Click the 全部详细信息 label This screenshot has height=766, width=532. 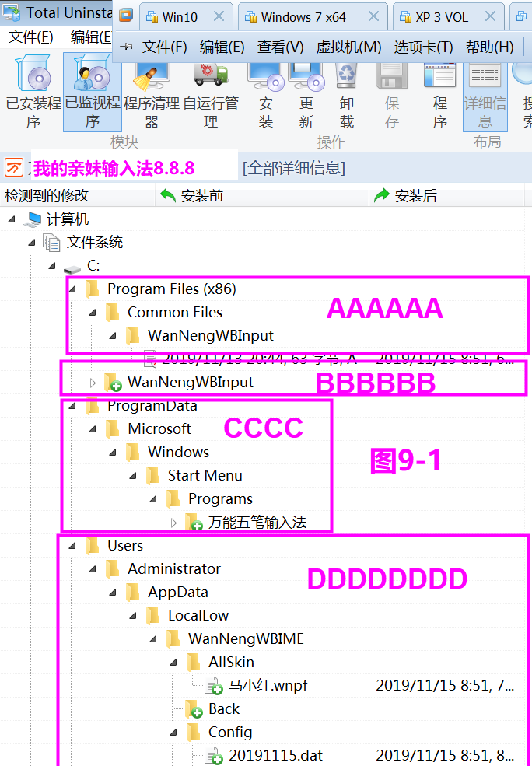point(293,168)
